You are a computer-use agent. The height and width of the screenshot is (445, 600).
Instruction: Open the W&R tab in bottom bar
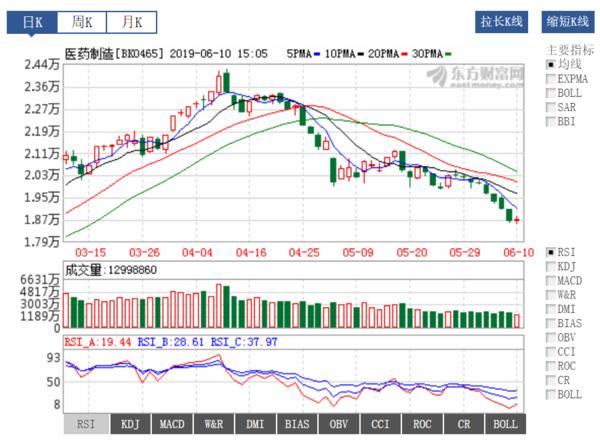pos(214,424)
